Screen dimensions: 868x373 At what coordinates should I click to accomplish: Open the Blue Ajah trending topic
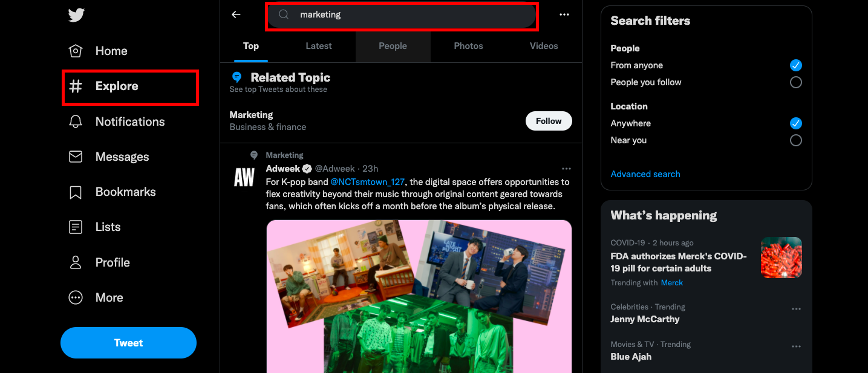pyautogui.click(x=631, y=357)
